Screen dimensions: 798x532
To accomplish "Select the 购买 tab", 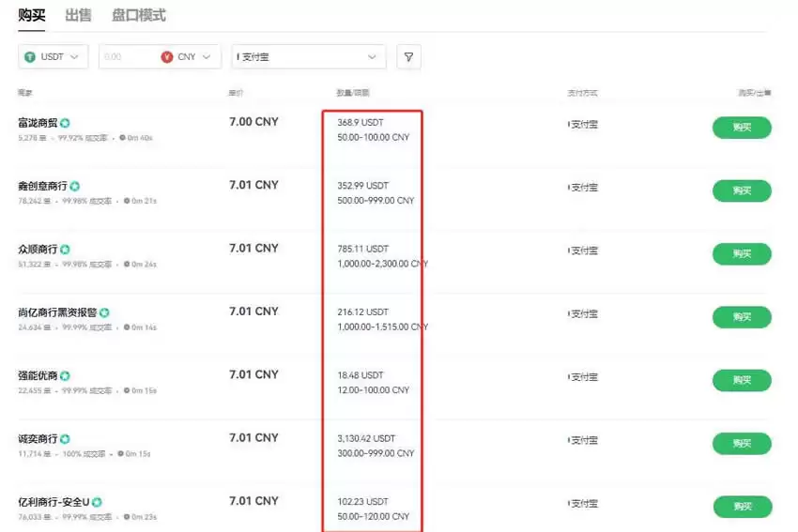I will click(x=32, y=16).
